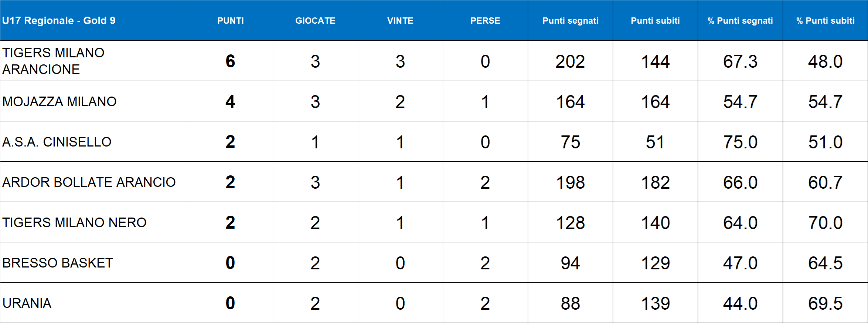Select the URANIA team cell
The height and width of the screenshot is (323, 868).
coord(27,303)
